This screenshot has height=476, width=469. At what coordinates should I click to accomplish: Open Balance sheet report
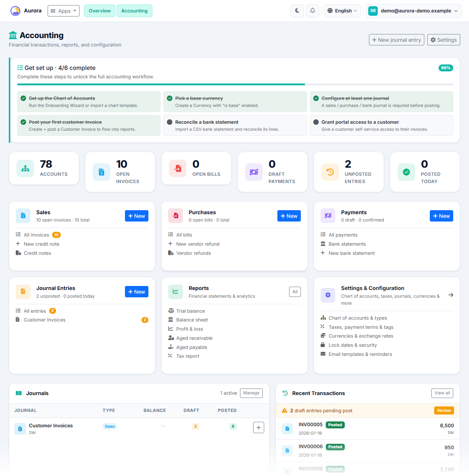pos(192,320)
